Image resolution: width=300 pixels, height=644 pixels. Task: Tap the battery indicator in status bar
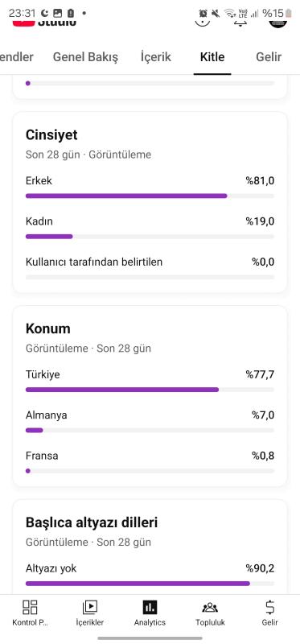[289, 14]
